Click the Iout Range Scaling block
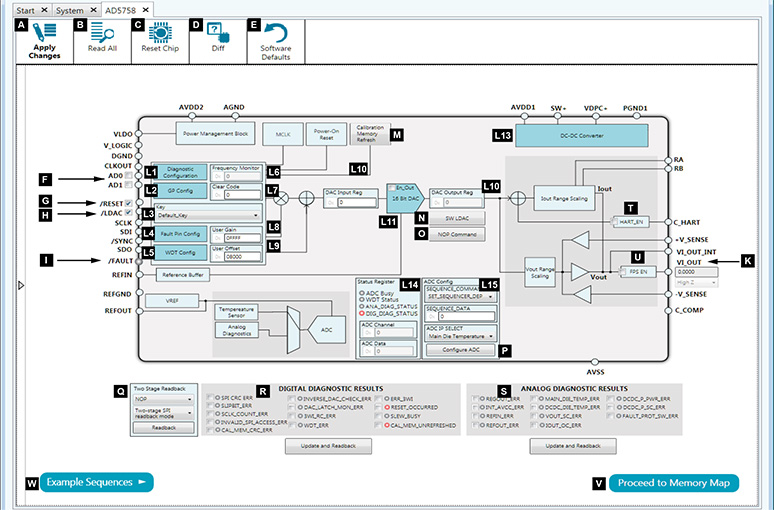The image size is (774, 510). click(x=564, y=198)
